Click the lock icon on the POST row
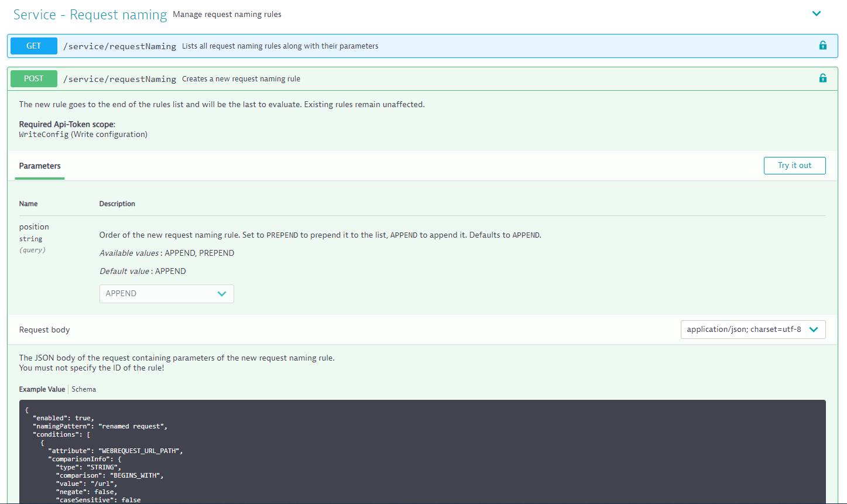847x504 pixels. (822, 78)
